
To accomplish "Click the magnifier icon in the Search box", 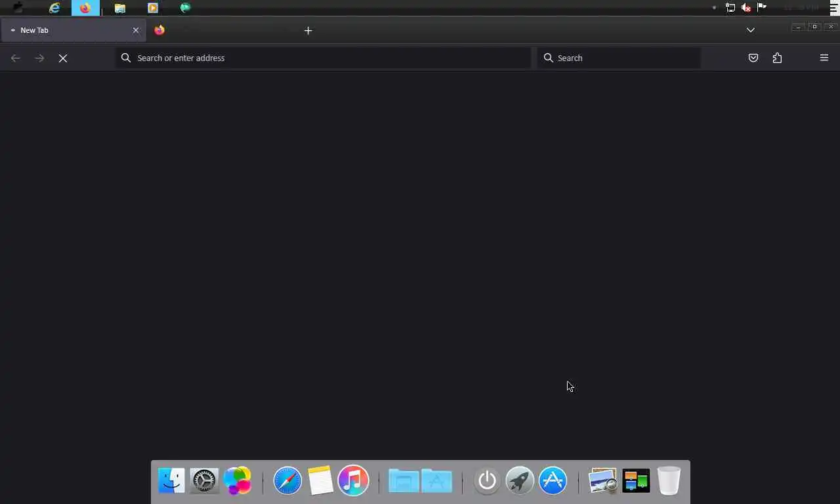I will pos(549,58).
